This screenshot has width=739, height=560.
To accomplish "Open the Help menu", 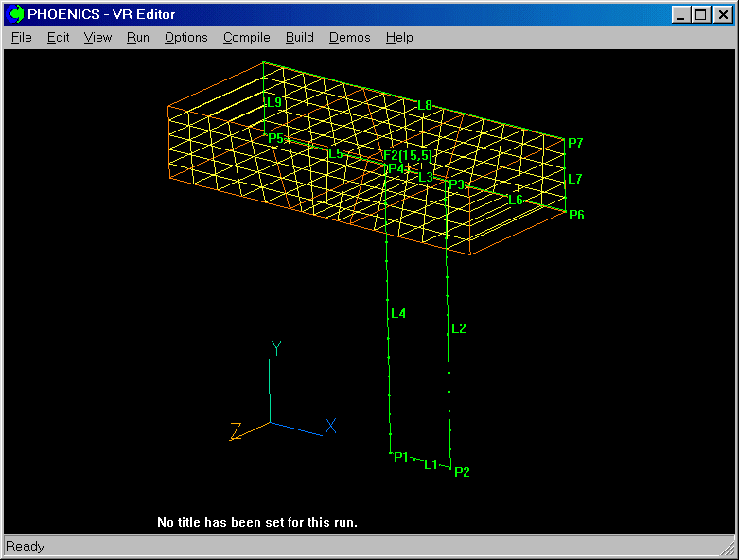I will [399, 38].
